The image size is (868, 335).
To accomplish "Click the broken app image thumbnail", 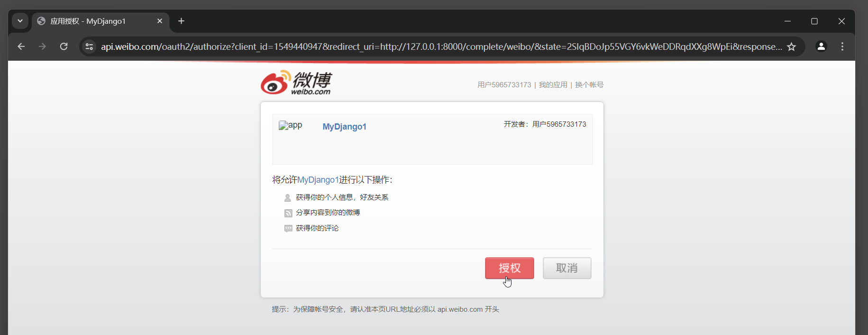I will (290, 125).
